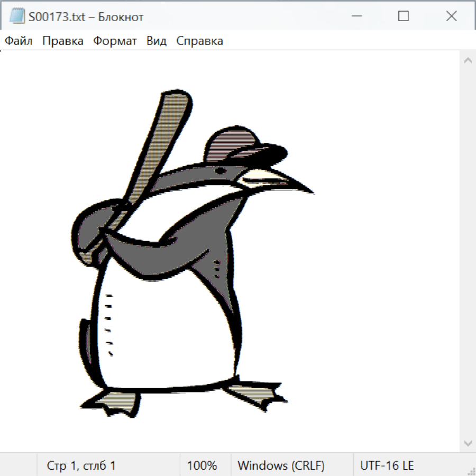This screenshot has width=476, height=476.
Task: Click the Notepad icon in the title bar
Action: (17, 16)
